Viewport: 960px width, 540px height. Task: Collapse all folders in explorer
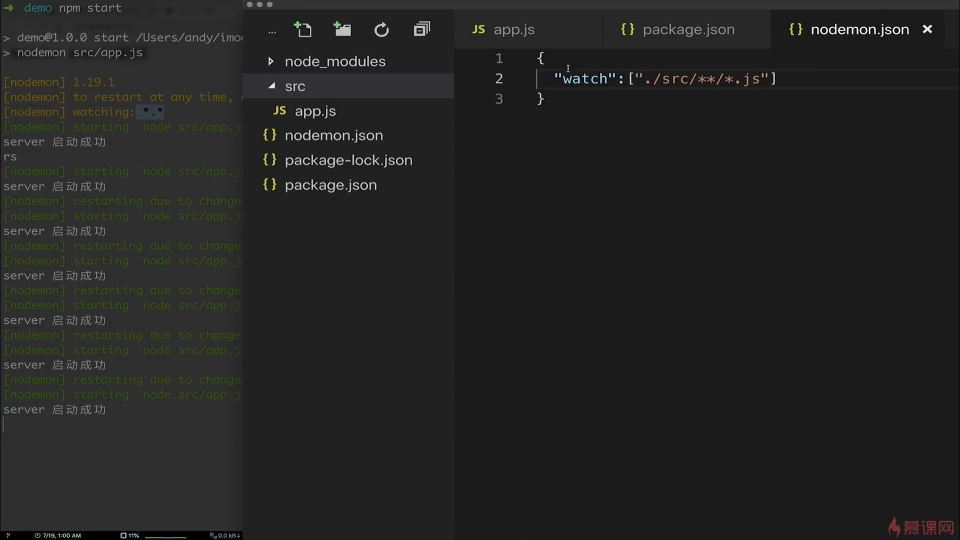pyautogui.click(x=421, y=30)
